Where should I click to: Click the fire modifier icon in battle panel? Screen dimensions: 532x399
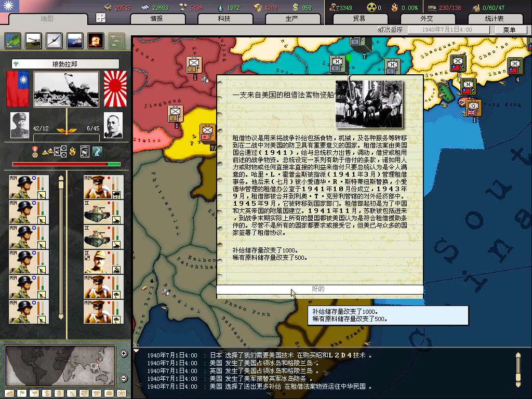coord(72,151)
